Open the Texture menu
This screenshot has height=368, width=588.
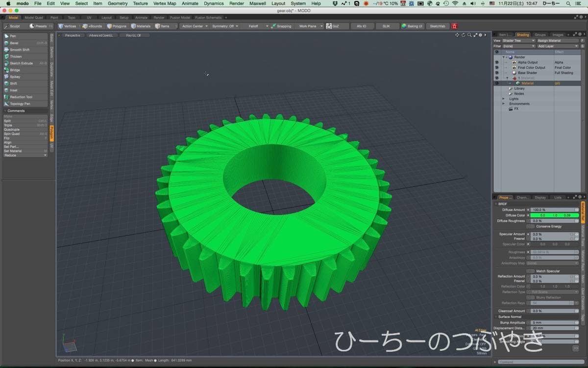140,3
